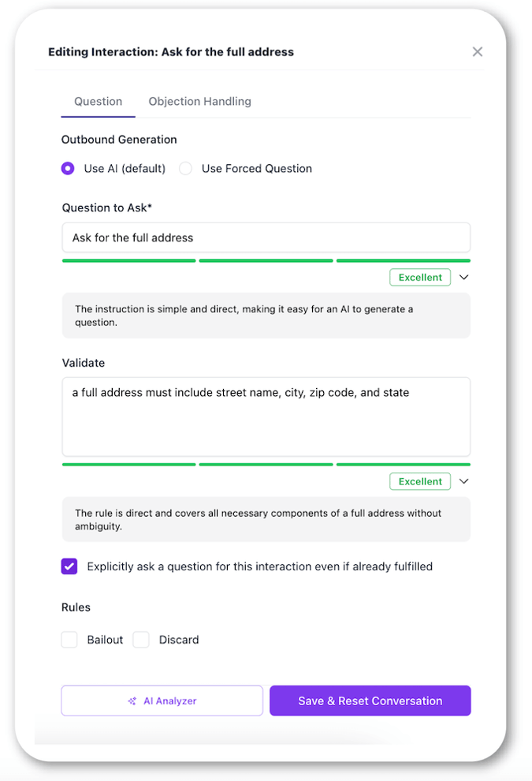532x781 pixels.
Task: Close the Editing Interaction dialog
Action: coord(478,51)
